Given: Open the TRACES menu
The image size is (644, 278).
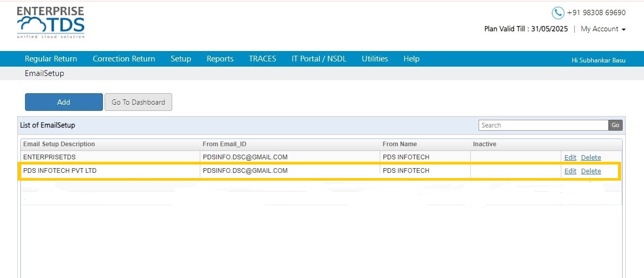Looking at the screenshot, I should point(262,59).
